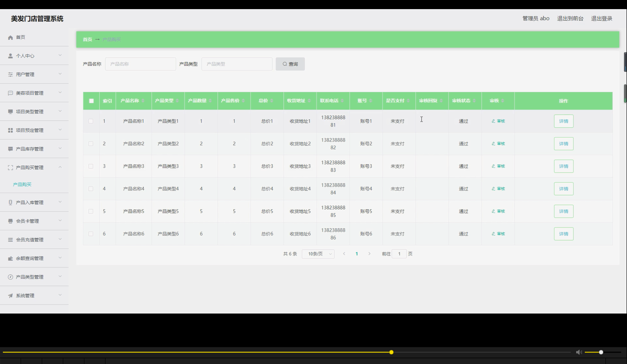Viewport: 627px width, 364px height.
Task: Open the 产品类型管理 menu label
Action: coord(30,277)
